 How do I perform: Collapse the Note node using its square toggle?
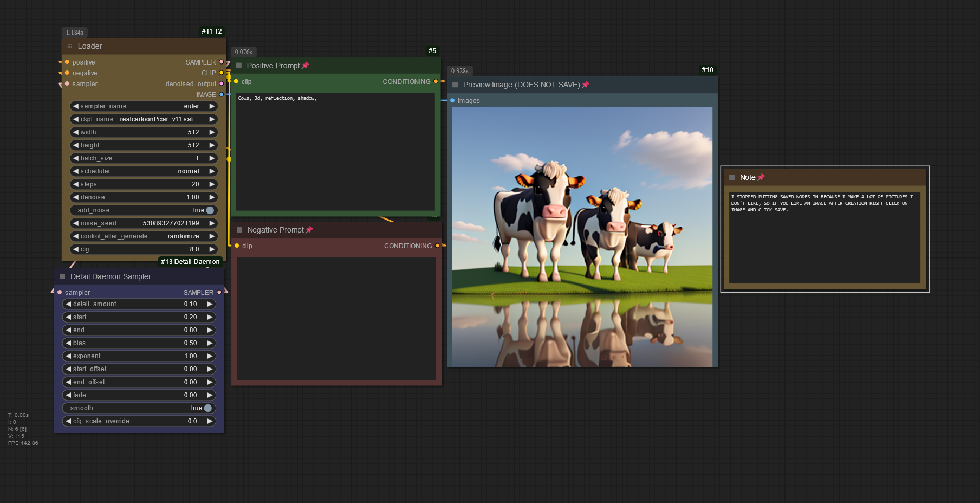[x=732, y=177]
